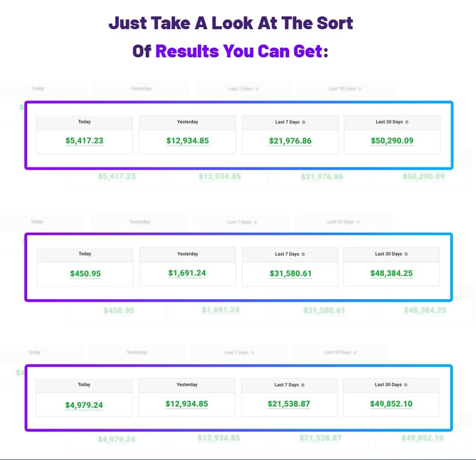The height and width of the screenshot is (460, 476).
Task: Click the sharp $49,852.10 thirty-day earnings link
Action: pos(391,404)
